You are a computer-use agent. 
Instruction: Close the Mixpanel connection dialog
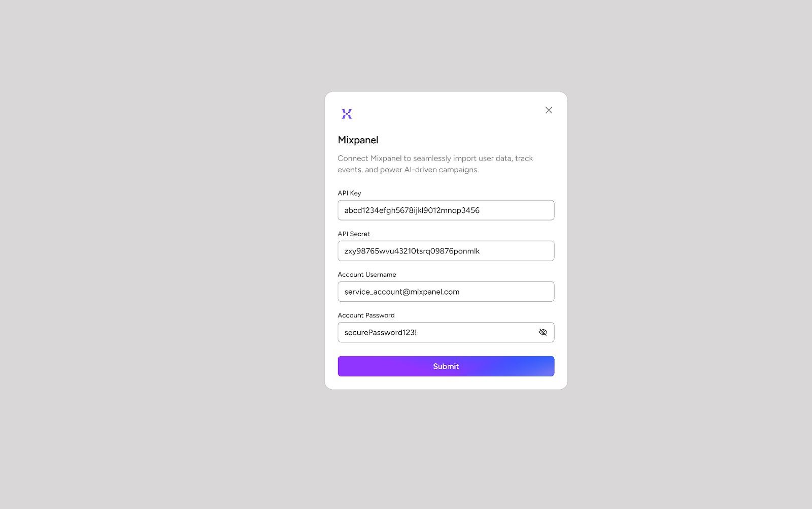pos(549,110)
